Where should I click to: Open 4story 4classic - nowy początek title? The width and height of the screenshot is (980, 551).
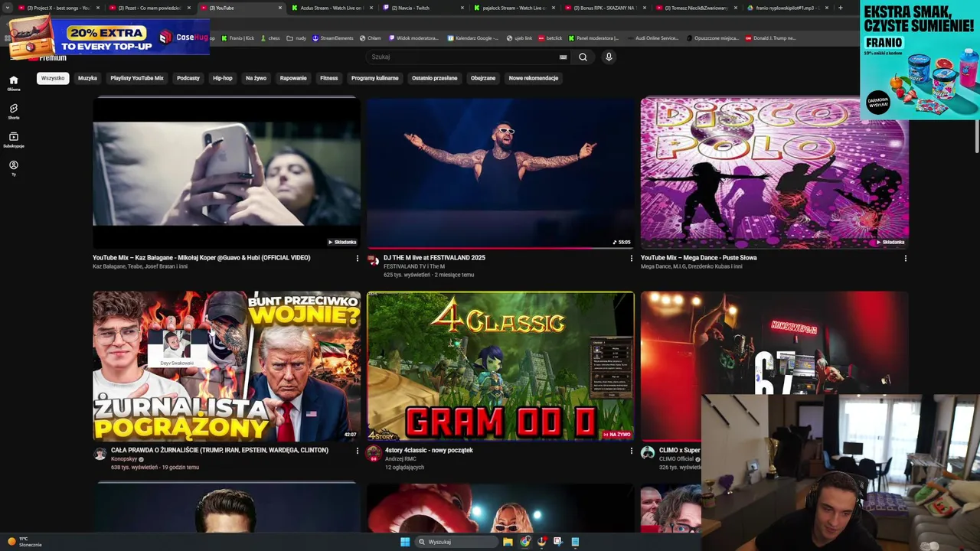tap(429, 451)
